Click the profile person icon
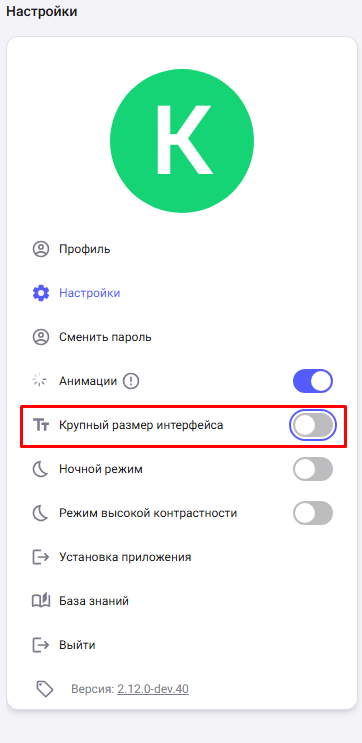The height and width of the screenshot is (743, 362). pyautogui.click(x=41, y=249)
